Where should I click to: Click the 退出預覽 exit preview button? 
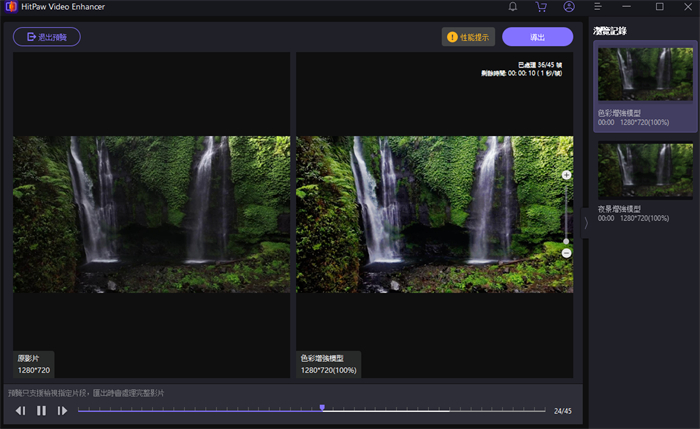click(47, 37)
